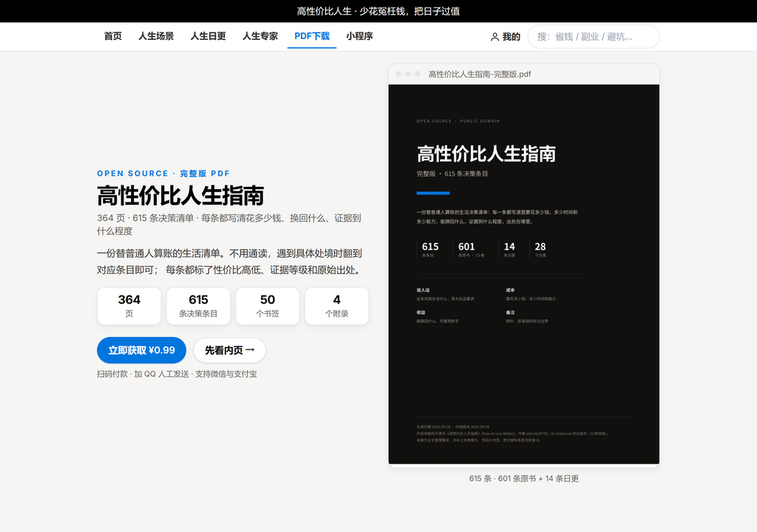Image resolution: width=757 pixels, height=532 pixels.
Task: Click the search field 搜：省钱 / 副业
Action: point(594,37)
